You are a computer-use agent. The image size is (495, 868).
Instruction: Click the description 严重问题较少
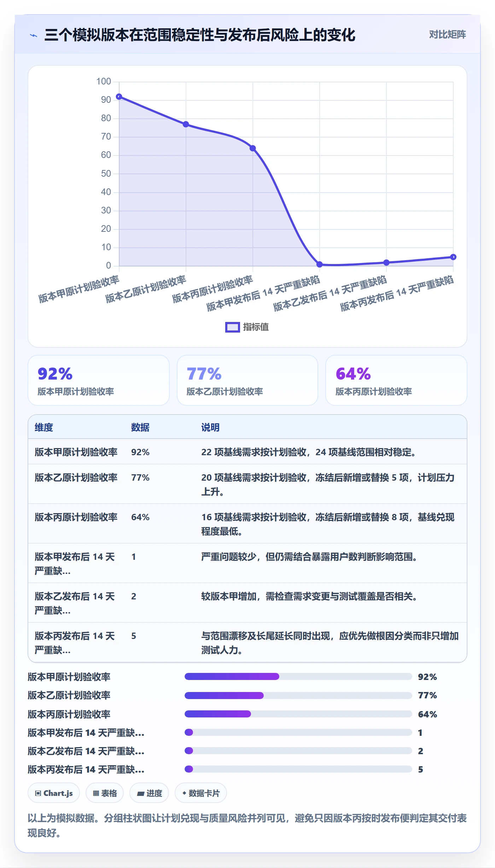309,557
